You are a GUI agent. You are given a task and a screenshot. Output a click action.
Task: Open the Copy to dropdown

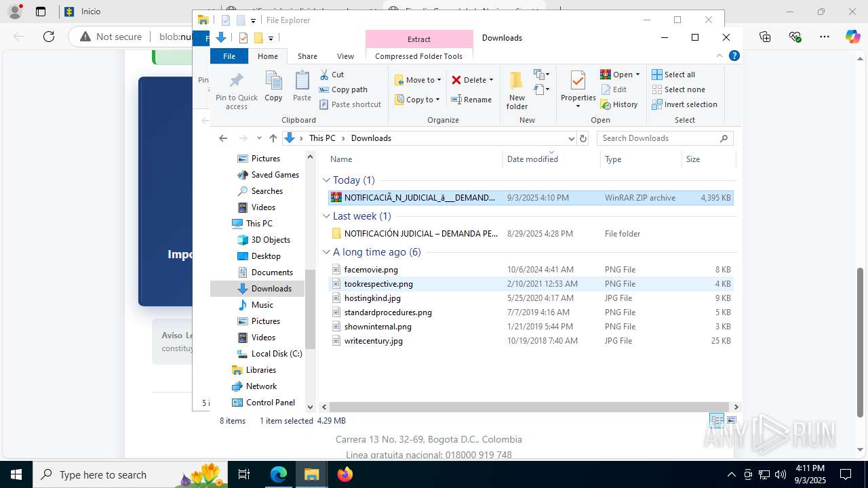(x=418, y=100)
